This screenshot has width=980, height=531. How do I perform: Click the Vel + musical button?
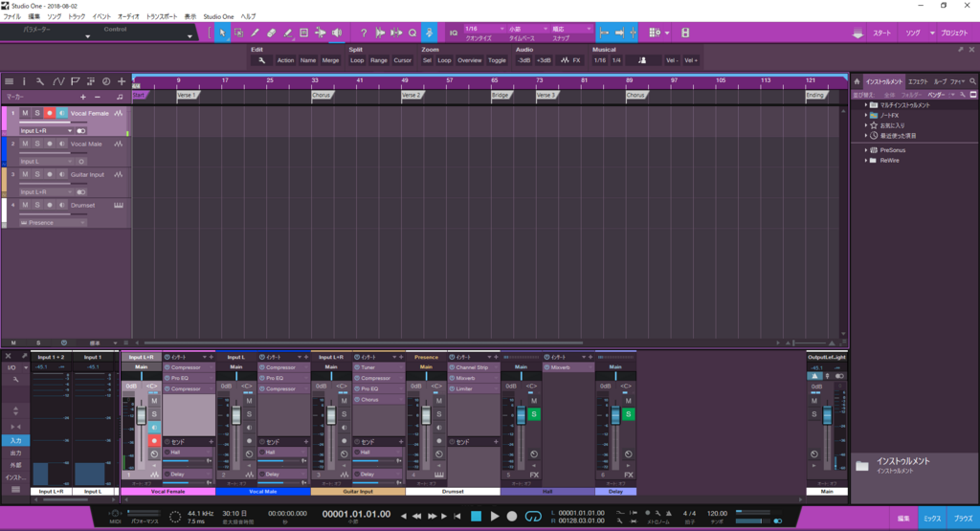click(691, 60)
